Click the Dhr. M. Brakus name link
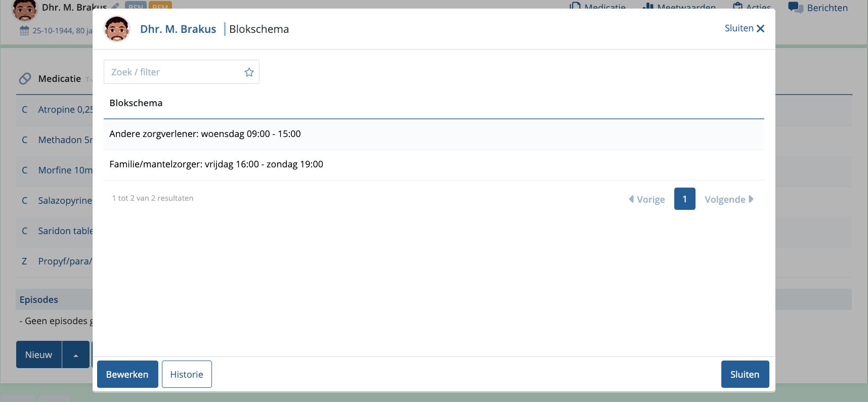The image size is (868, 402). pos(178,29)
